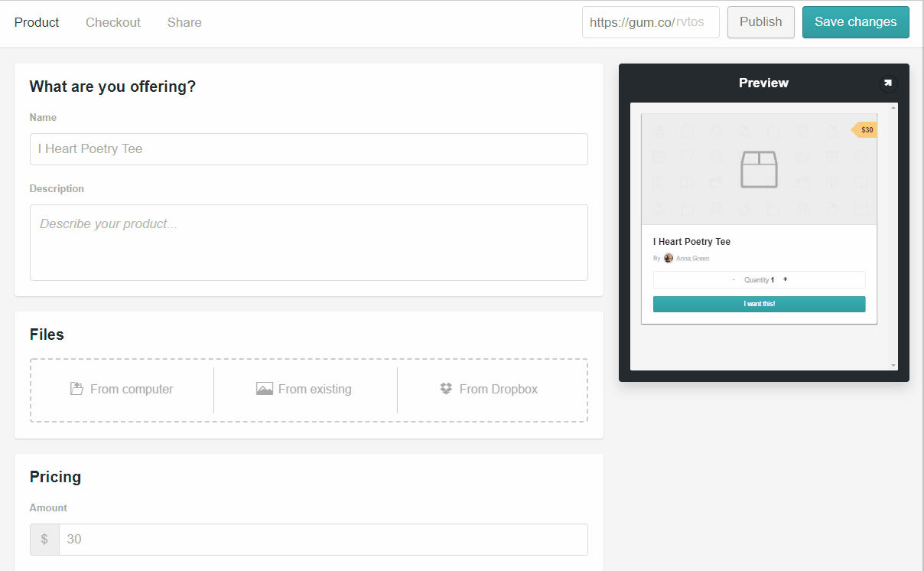Click the existing image icon
This screenshot has height=571, width=924.
265,389
